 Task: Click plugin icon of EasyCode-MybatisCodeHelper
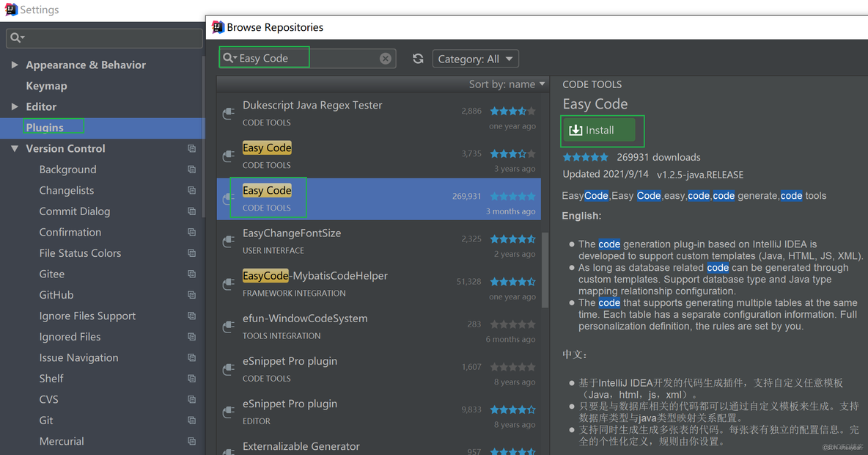(228, 284)
